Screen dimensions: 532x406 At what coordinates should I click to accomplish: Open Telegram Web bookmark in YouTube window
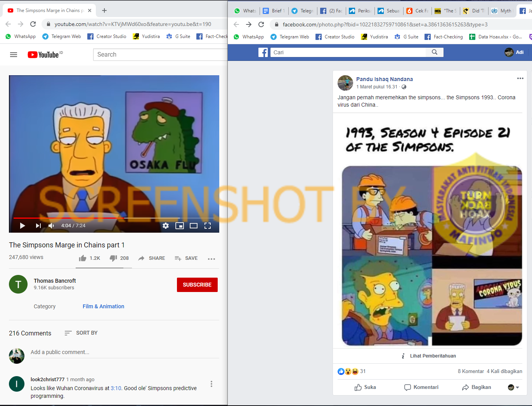(x=62, y=36)
